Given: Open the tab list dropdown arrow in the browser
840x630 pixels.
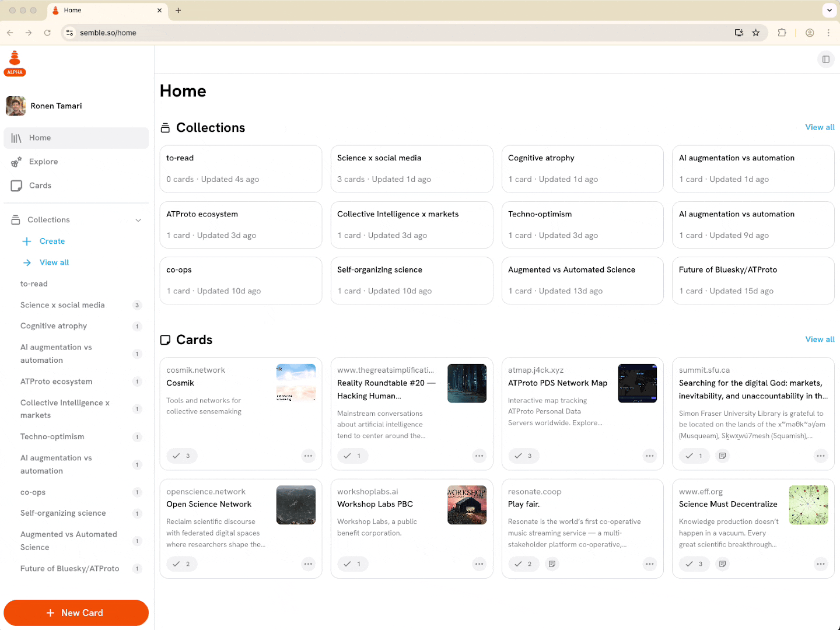Looking at the screenshot, I should pos(829,10).
